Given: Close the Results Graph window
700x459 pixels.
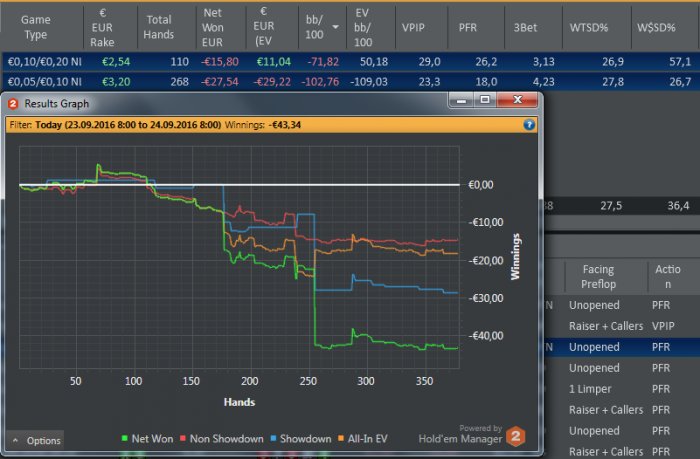Looking at the screenshot, I should [517, 100].
